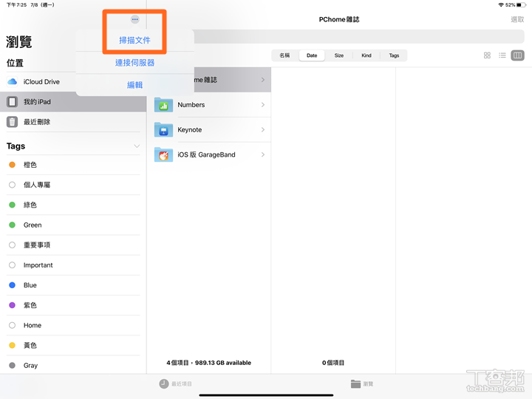This screenshot has height=399, width=532.
Task: Expand GarageBand folder chevron
Action: pos(263,154)
